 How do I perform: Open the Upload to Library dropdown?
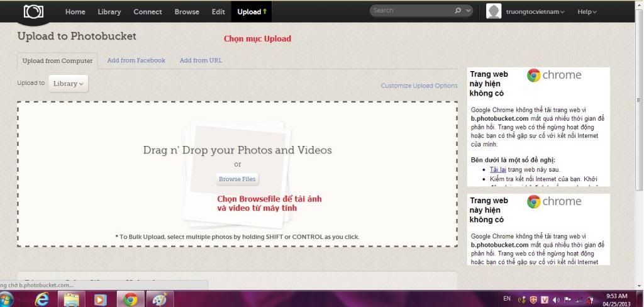[68, 84]
